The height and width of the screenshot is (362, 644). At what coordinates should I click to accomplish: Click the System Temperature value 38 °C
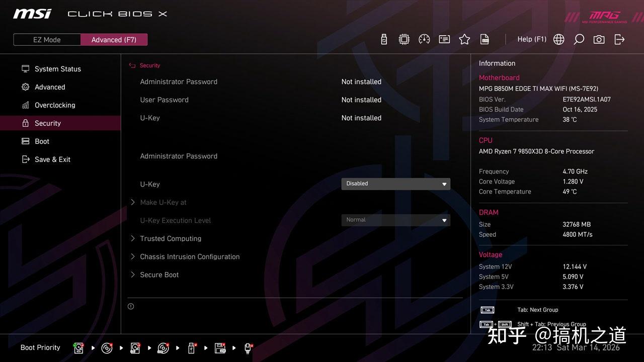point(570,119)
